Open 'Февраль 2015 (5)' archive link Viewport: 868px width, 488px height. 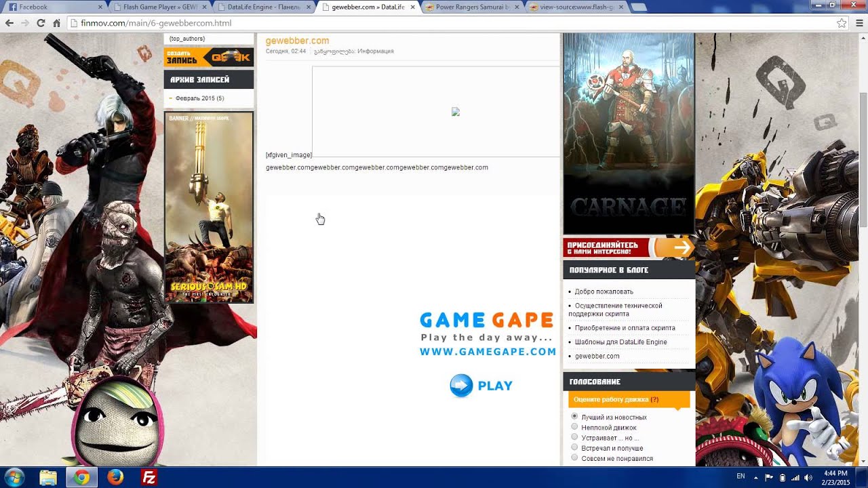tap(199, 98)
